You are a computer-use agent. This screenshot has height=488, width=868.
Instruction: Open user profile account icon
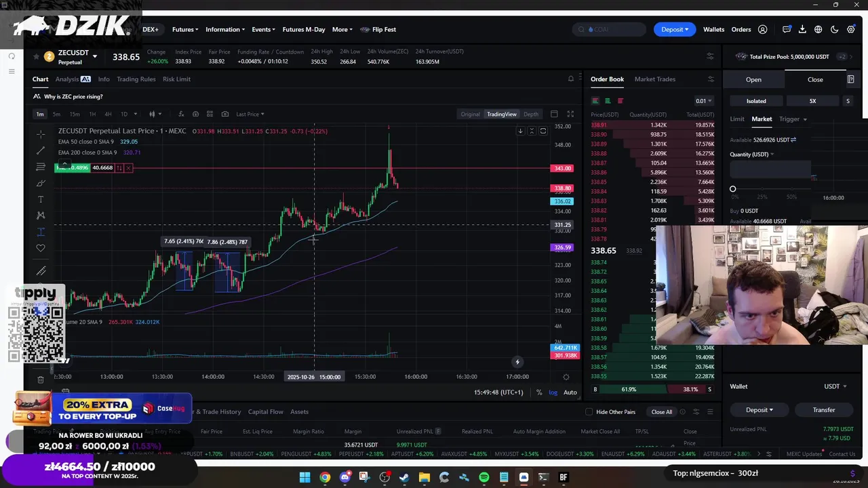click(x=762, y=30)
